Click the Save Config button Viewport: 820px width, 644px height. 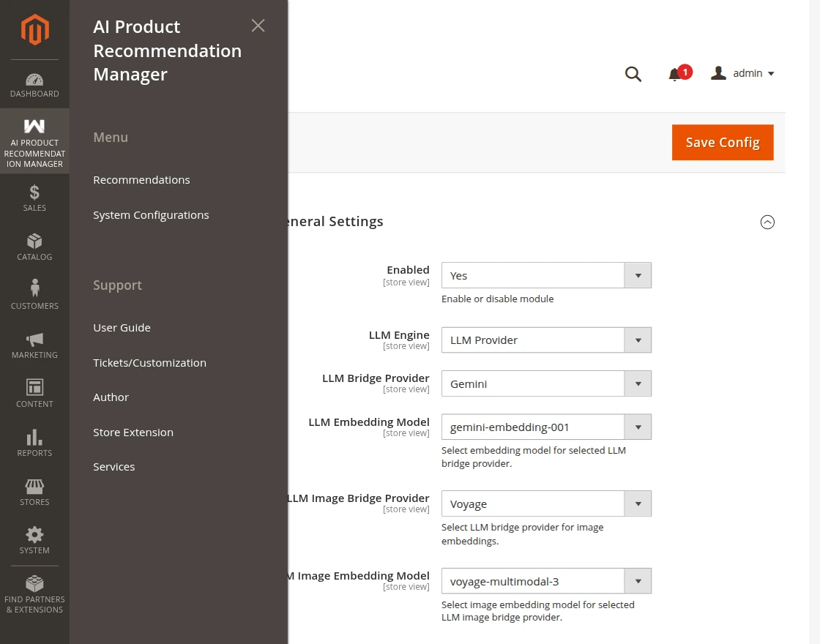pyautogui.click(x=722, y=143)
